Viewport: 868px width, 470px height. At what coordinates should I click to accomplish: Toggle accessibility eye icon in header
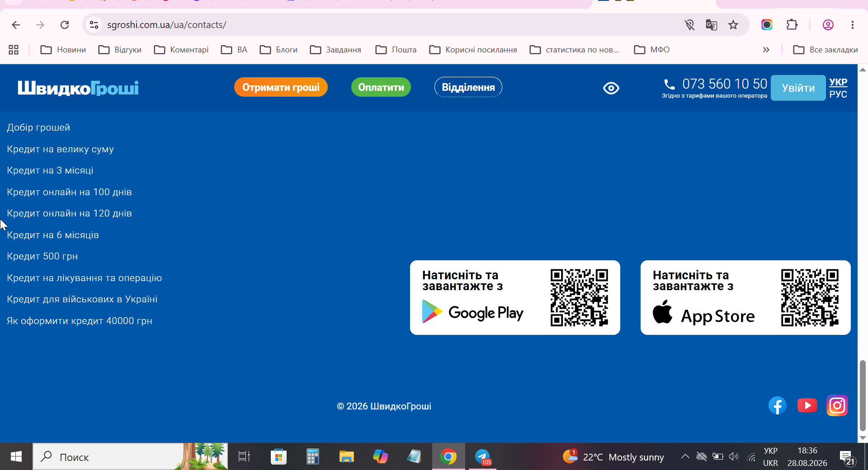coord(611,88)
